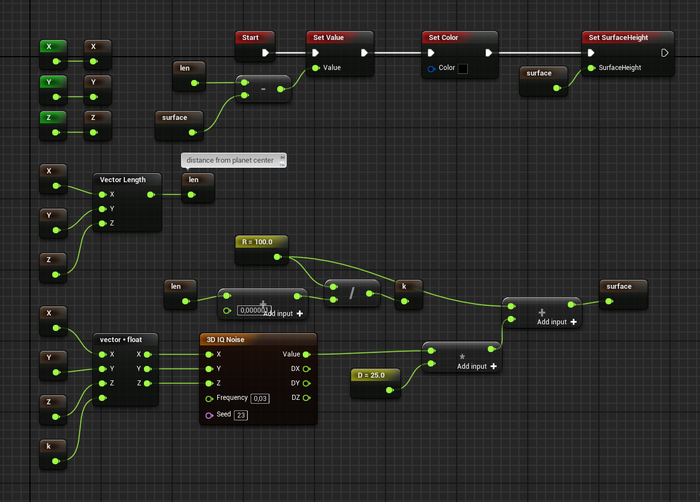Image resolution: width=700 pixels, height=502 pixels.
Task: Click the DZ output pin on 3D IQ Noise
Action: coord(306,398)
